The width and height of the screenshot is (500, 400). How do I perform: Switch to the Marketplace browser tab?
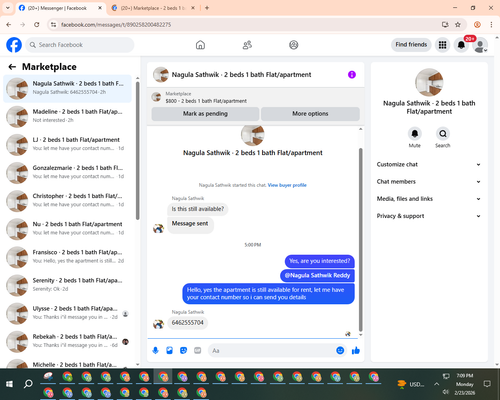153,8
